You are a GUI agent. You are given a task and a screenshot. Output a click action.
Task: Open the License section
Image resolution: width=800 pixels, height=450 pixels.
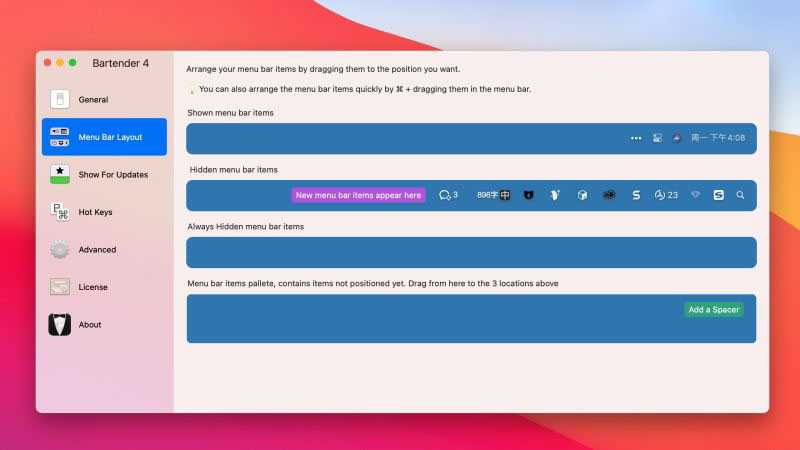click(x=93, y=287)
